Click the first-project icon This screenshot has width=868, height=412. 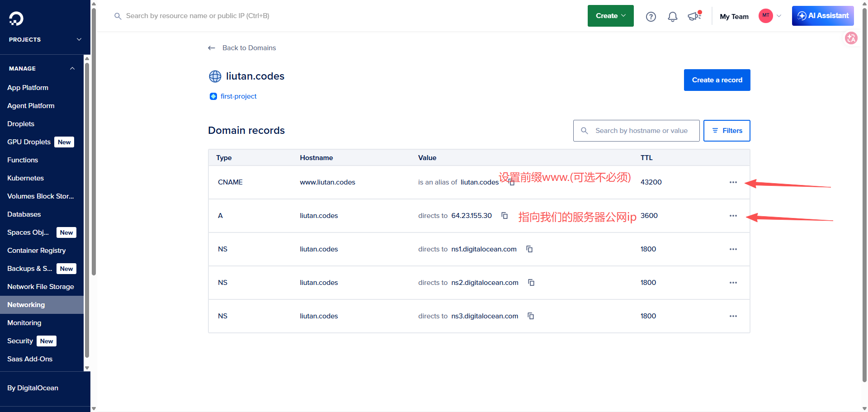tap(213, 96)
